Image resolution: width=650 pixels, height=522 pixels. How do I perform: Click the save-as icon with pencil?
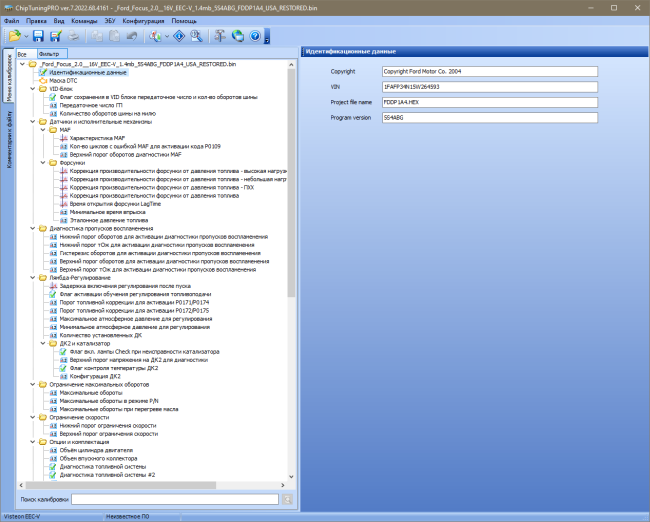[56, 36]
